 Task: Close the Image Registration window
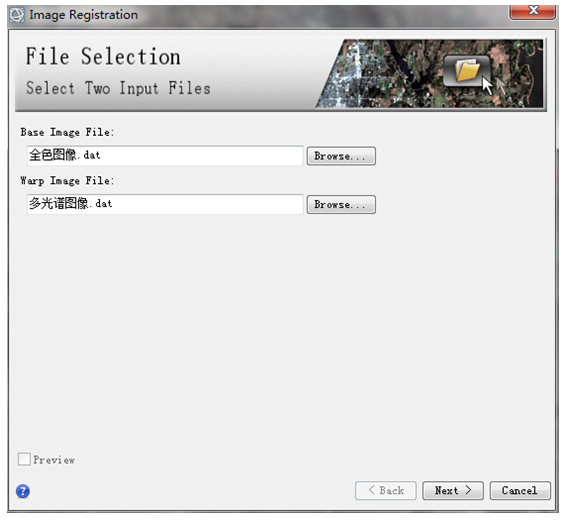532,12
